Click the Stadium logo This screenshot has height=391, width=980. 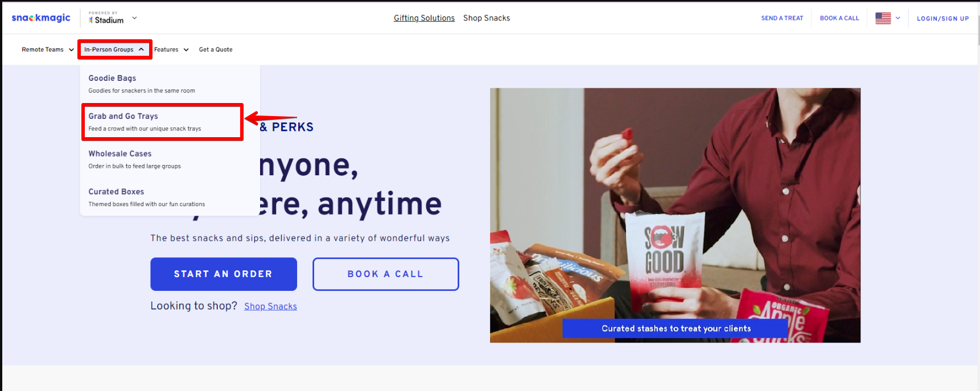pos(106,20)
